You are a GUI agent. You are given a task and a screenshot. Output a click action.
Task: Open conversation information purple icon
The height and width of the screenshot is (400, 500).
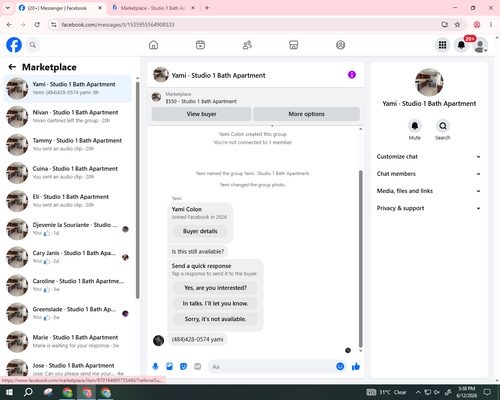point(352,75)
